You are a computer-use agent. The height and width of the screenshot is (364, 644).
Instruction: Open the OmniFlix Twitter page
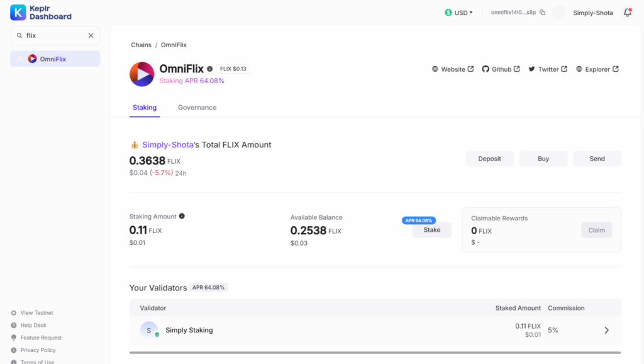547,69
